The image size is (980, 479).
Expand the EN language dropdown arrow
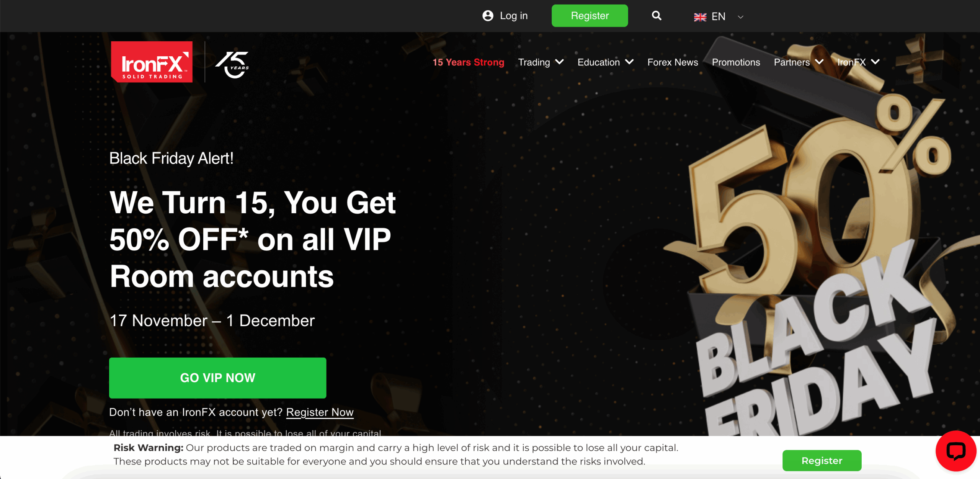740,17
